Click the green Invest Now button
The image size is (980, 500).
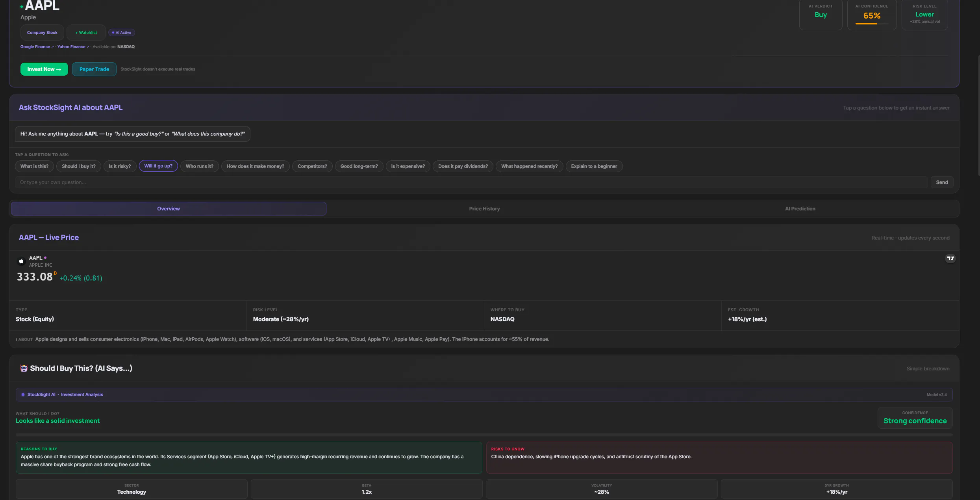pos(44,69)
